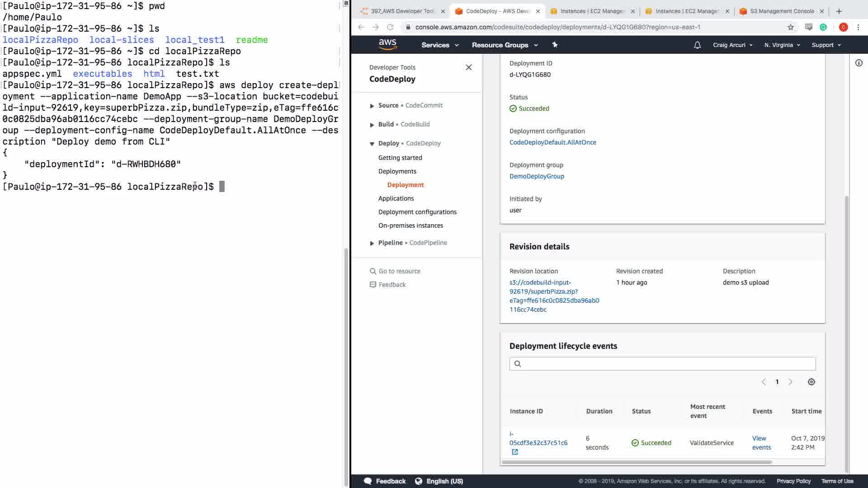This screenshot has width=868, height=488.
Task: Bookmark page with the star icon
Action: [790, 27]
